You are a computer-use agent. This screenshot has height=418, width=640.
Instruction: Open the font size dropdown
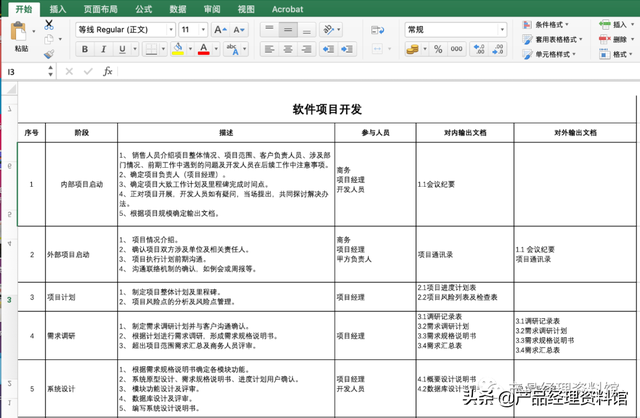(203, 29)
